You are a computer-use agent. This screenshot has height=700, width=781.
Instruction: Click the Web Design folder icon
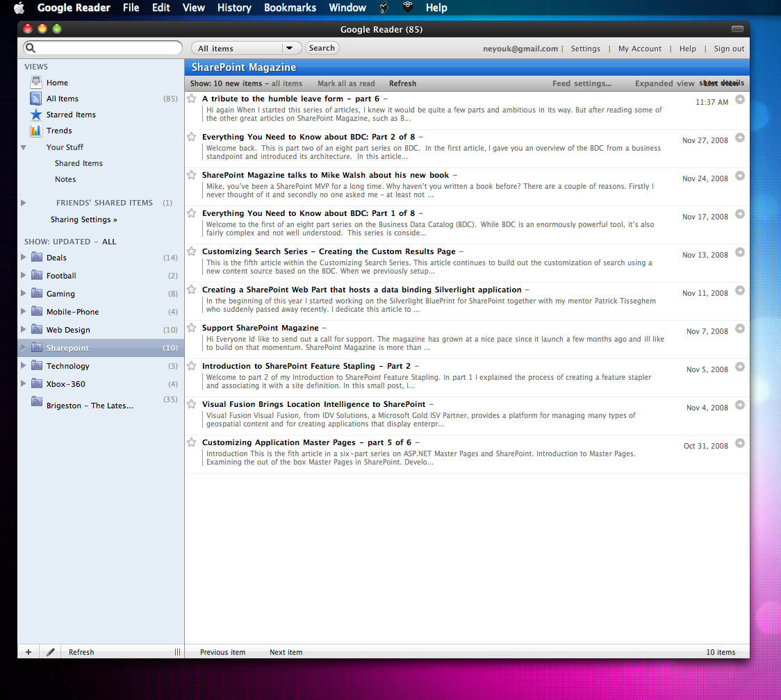tap(36, 329)
